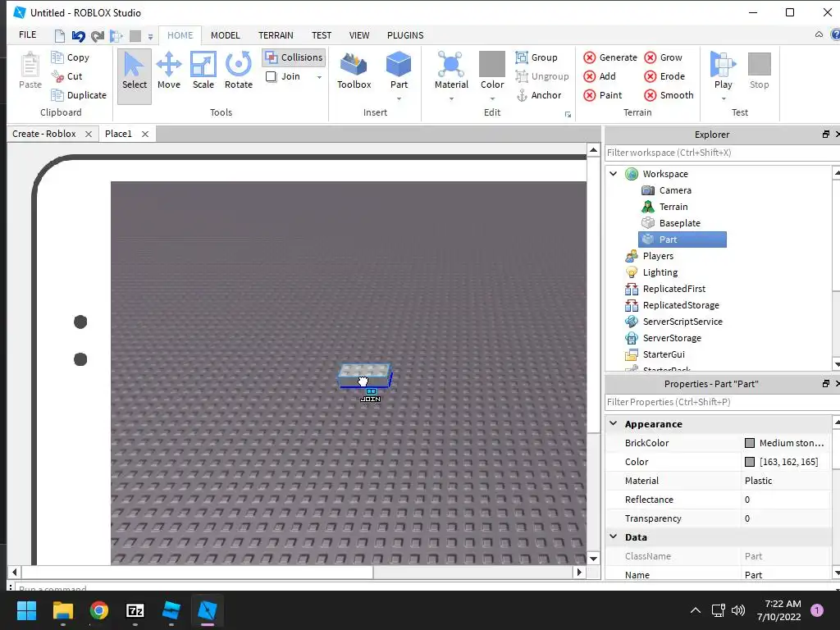Click the Color property RGB swatch
The width and height of the screenshot is (840, 630).
coord(750,462)
